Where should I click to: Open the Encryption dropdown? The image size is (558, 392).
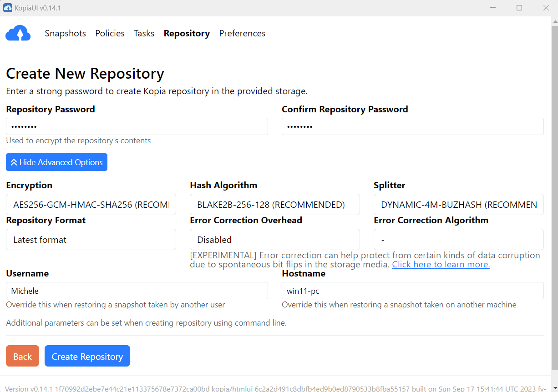coord(91,205)
